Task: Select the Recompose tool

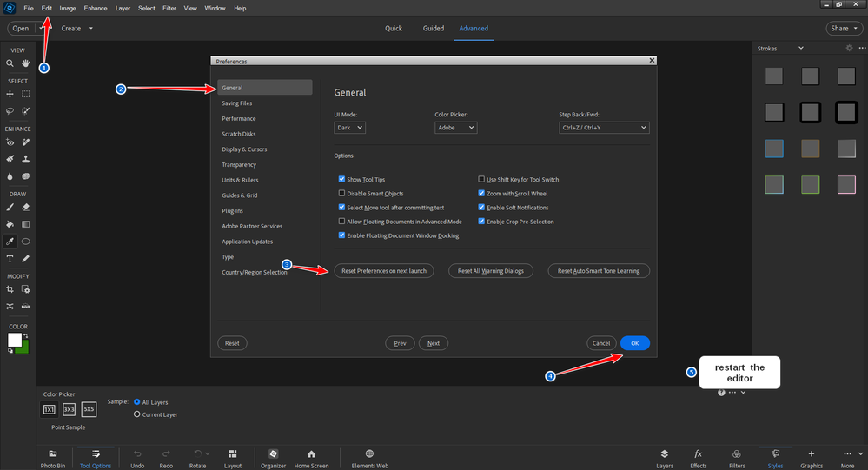Action: (25, 289)
